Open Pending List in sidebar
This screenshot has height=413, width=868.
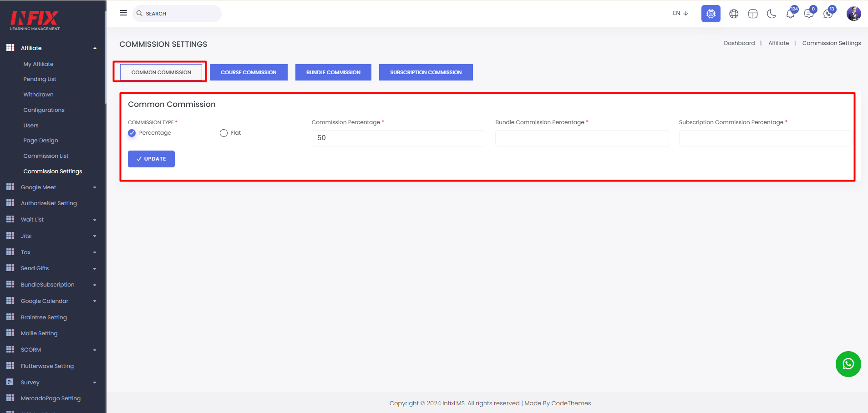point(40,79)
